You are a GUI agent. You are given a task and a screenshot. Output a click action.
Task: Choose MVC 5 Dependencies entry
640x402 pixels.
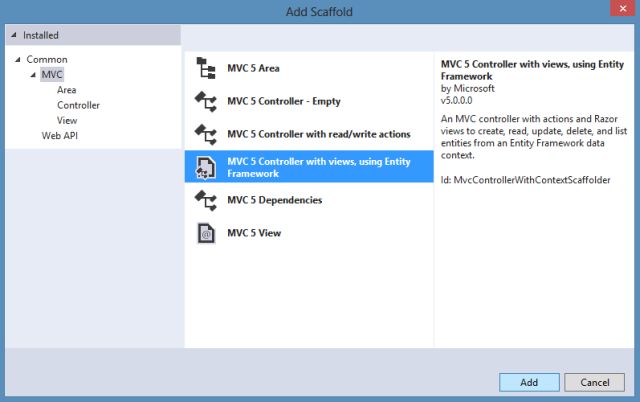tap(309, 200)
